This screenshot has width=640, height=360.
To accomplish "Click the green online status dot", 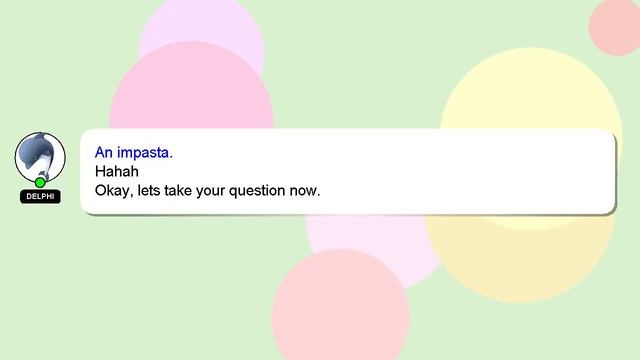I will tap(40, 182).
